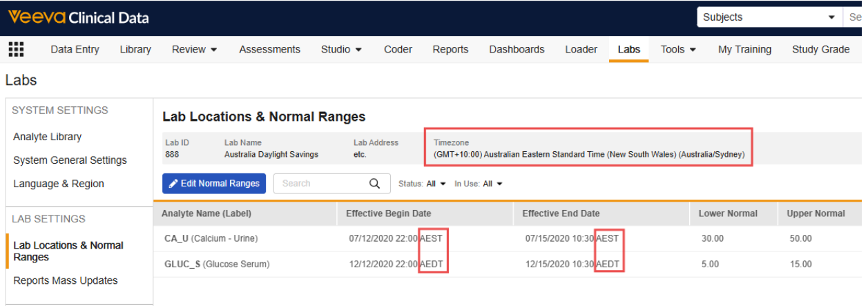Sort by Effective Begin Date column header
This screenshot has width=868, height=306.
tap(388, 213)
